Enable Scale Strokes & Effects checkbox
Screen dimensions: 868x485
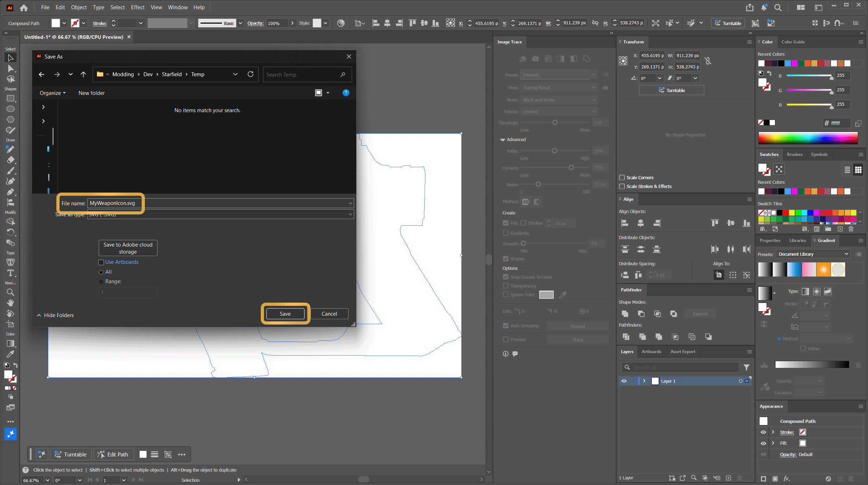(x=622, y=186)
